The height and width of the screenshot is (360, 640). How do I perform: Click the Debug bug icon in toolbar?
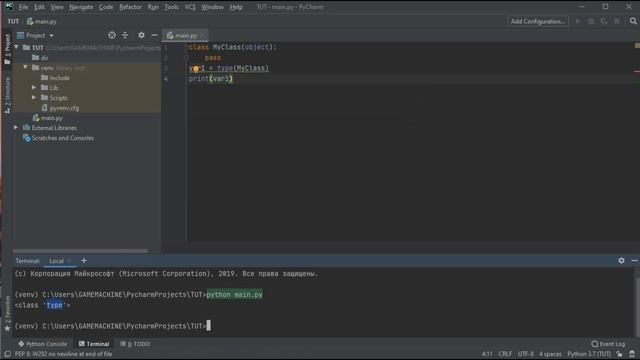pos(591,21)
